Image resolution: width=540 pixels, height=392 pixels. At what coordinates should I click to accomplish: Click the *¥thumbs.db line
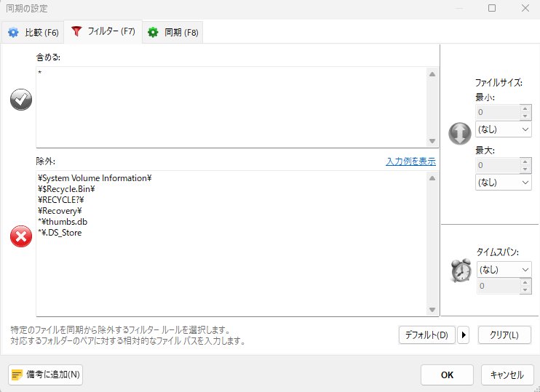pos(63,222)
